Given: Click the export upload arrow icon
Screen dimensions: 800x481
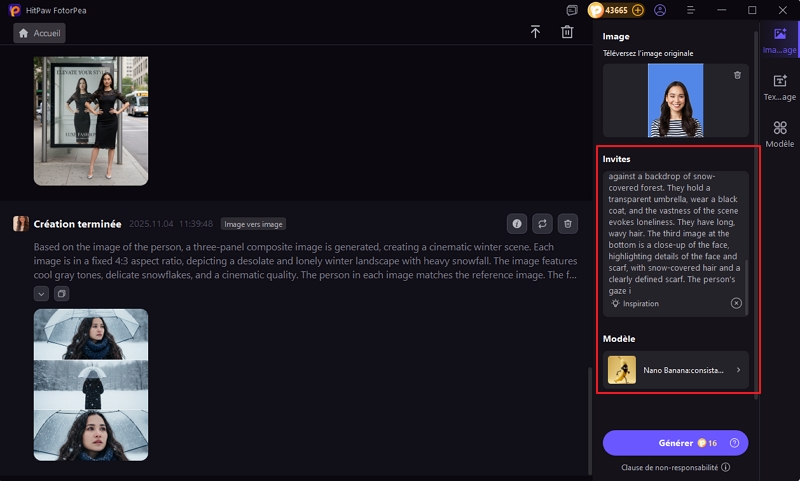Looking at the screenshot, I should [535, 32].
